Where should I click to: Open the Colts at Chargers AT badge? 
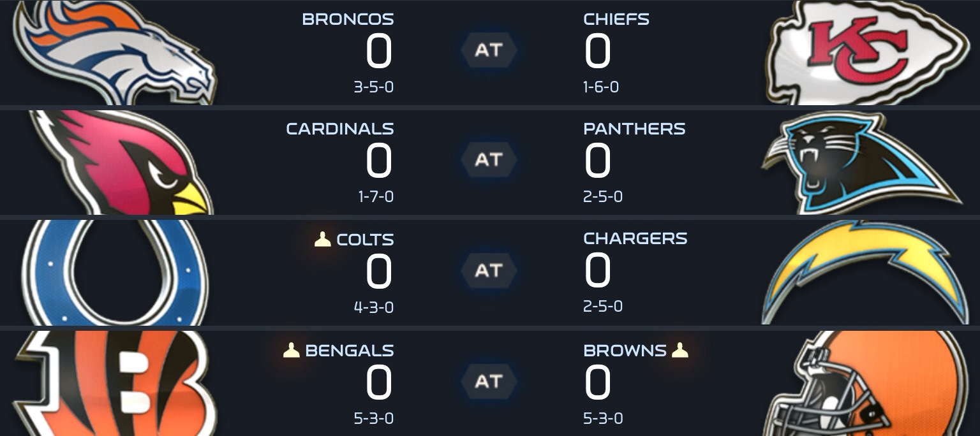coord(489,270)
